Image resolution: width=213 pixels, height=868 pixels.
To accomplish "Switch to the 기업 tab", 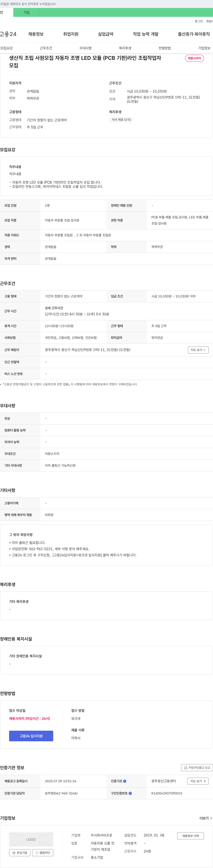I will pos(26,12).
